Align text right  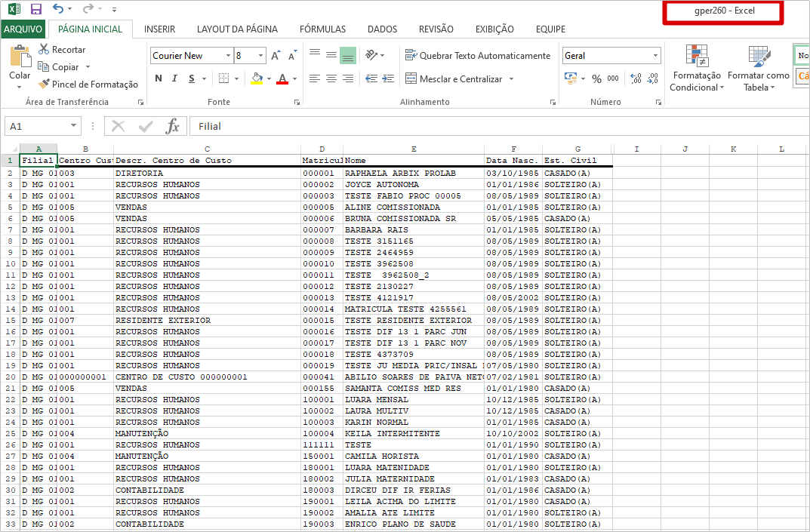click(348, 78)
